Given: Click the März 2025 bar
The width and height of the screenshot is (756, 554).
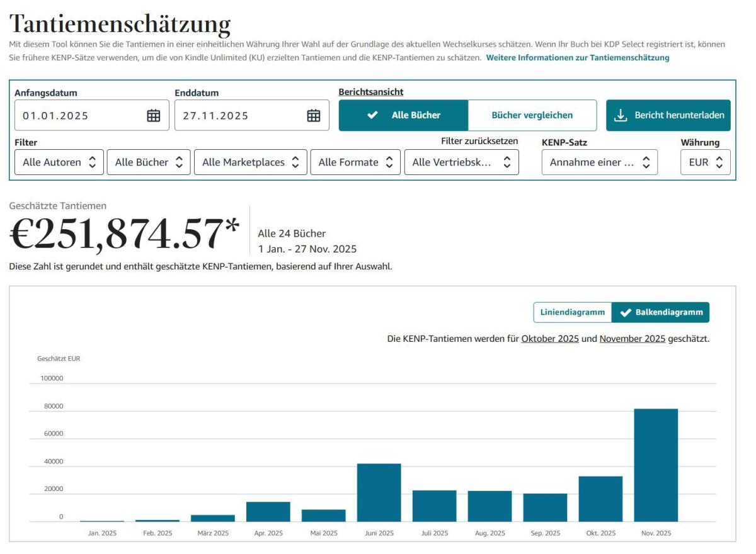Looking at the screenshot, I should point(213,518).
